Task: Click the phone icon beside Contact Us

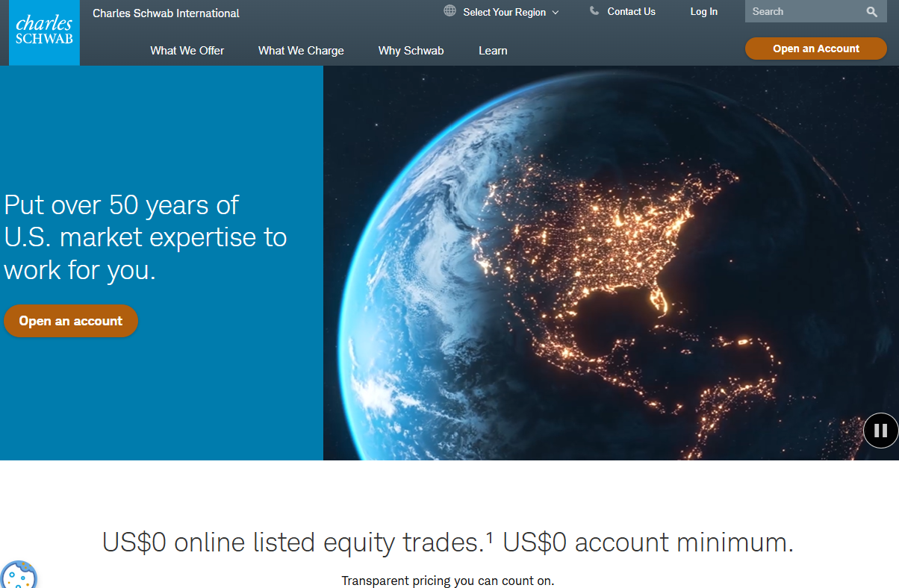Action: tap(594, 11)
